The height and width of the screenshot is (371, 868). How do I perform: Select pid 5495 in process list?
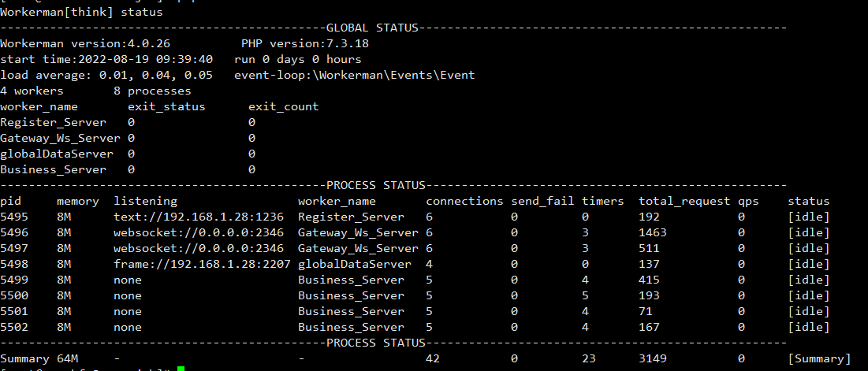(14, 217)
